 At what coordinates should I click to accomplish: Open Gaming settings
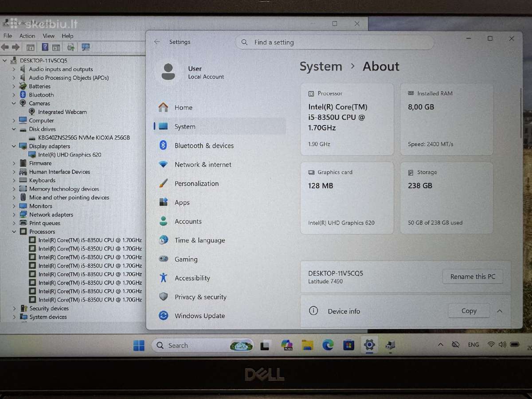click(x=219, y=259)
